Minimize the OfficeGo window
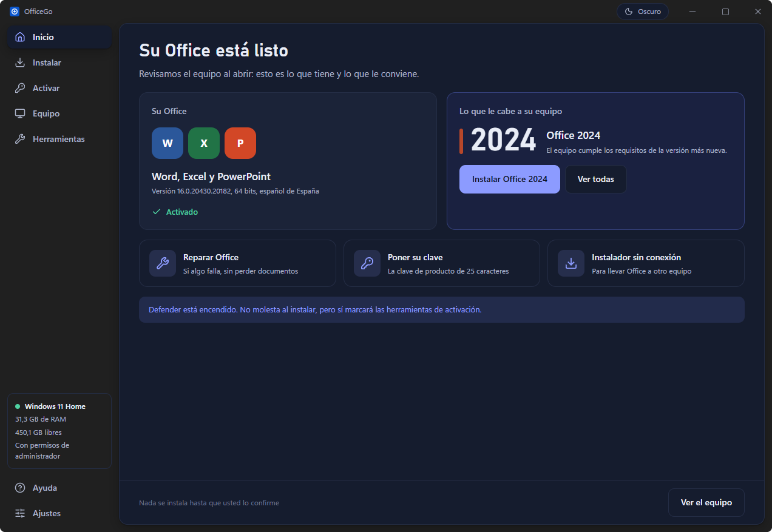Screen dimensions: 772x532 (x=692, y=12)
